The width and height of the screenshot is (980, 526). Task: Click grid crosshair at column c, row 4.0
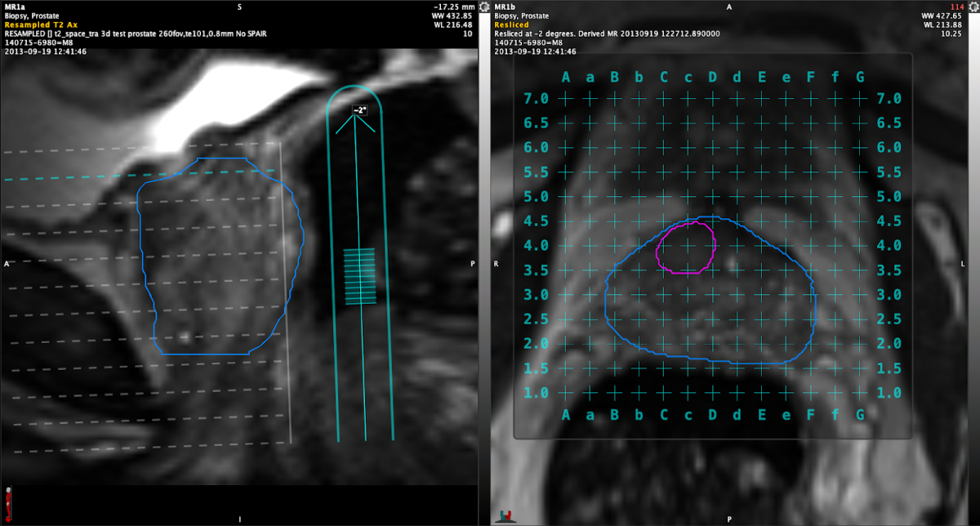point(688,245)
